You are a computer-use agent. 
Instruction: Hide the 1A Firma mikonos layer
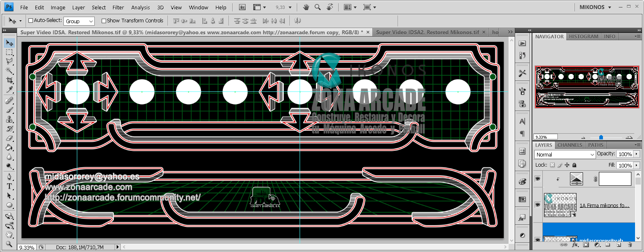[x=537, y=205]
